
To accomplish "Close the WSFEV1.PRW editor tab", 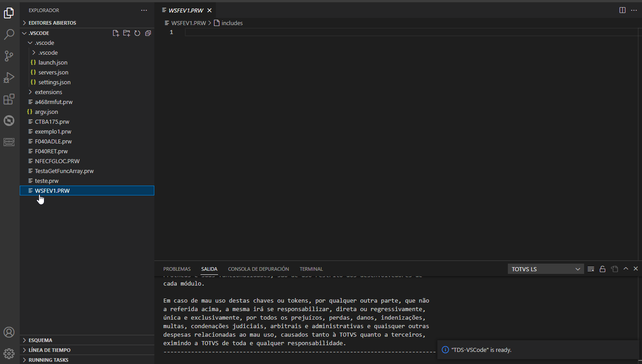I will pos(209,10).
